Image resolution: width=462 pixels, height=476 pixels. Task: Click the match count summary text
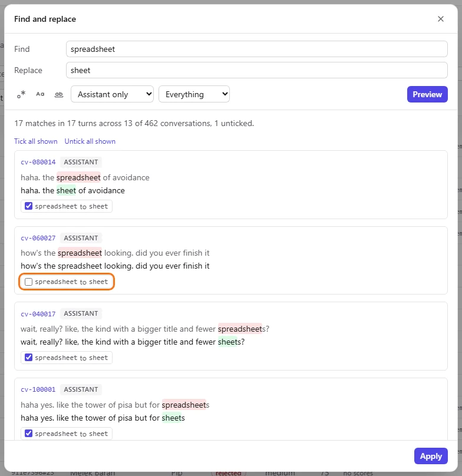click(x=134, y=124)
